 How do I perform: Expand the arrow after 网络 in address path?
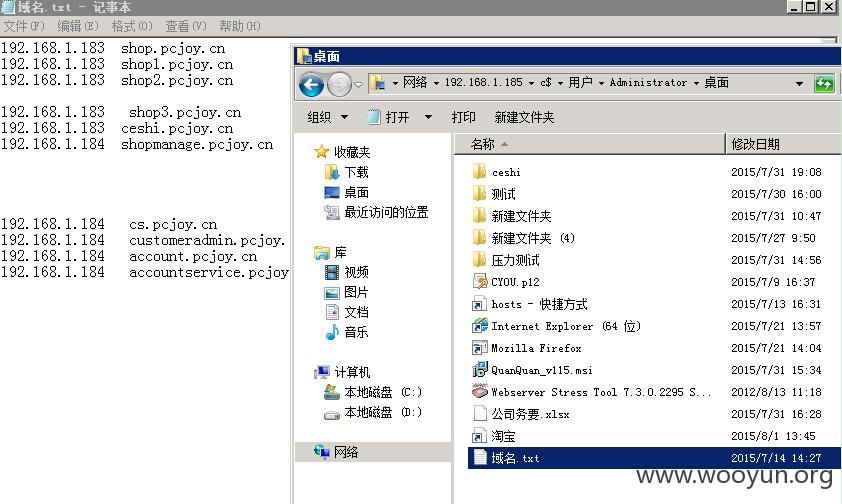[436, 83]
